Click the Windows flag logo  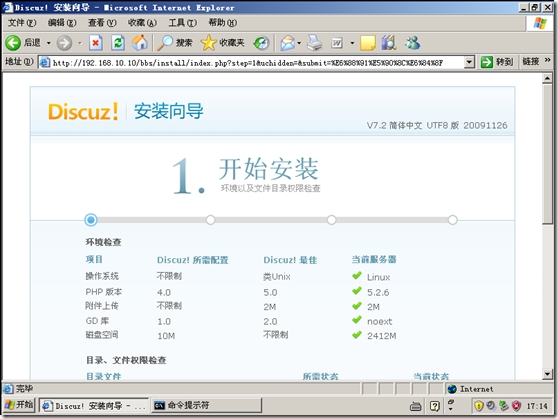(x=540, y=23)
